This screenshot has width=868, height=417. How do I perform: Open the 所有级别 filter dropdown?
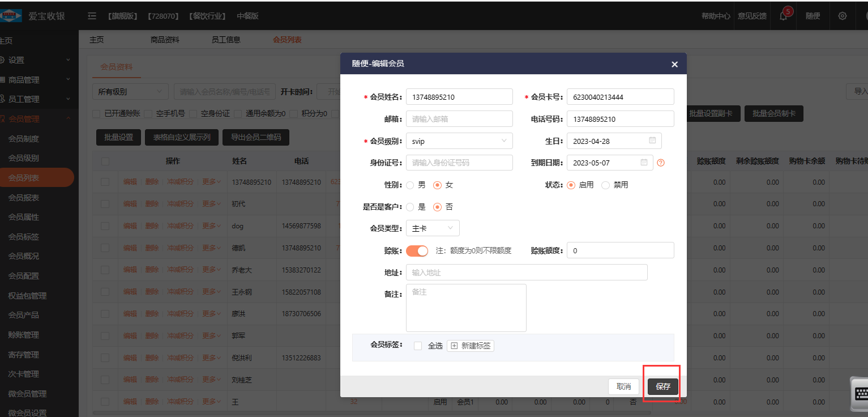pos(130,91)
